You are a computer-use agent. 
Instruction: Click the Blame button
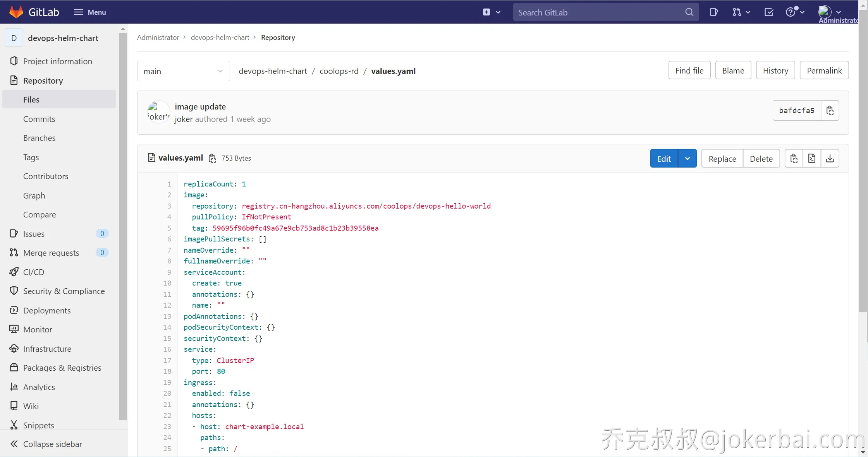pos(733,70)
